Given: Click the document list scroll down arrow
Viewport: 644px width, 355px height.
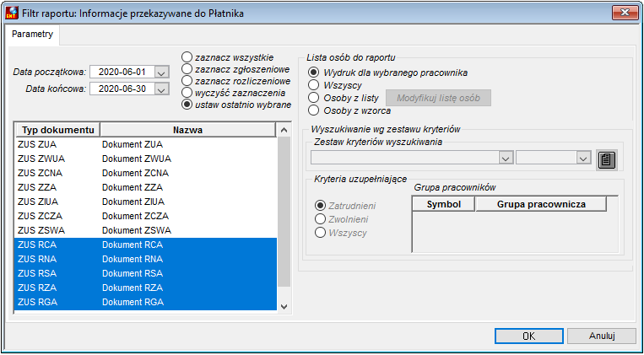Looking at the screenshot, I should tap(284, 306).
